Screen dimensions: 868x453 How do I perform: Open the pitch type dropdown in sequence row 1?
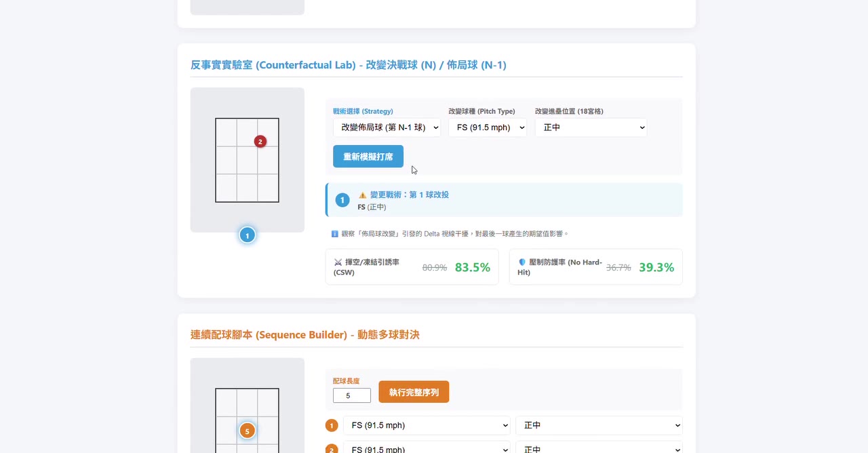(x=427, y=425)
